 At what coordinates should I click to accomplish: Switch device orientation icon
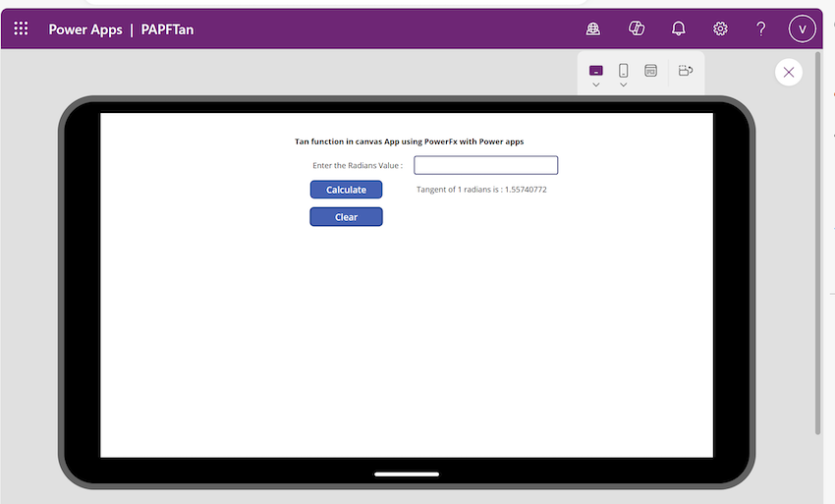(686, 71)
